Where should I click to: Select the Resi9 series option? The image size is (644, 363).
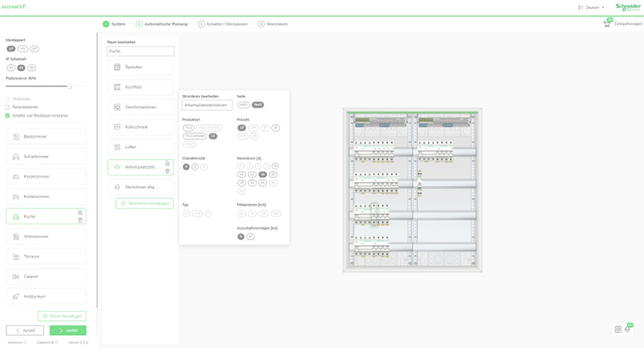click(258, 105)
